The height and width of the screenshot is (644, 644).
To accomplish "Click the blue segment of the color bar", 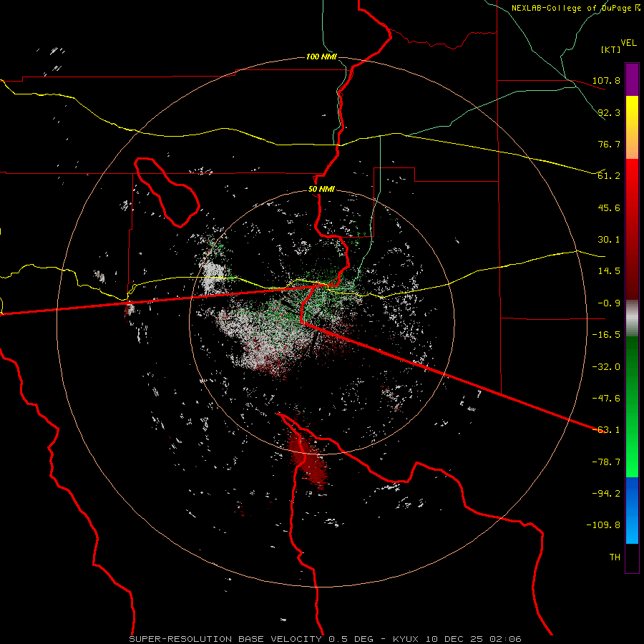I will click(632, 510).
